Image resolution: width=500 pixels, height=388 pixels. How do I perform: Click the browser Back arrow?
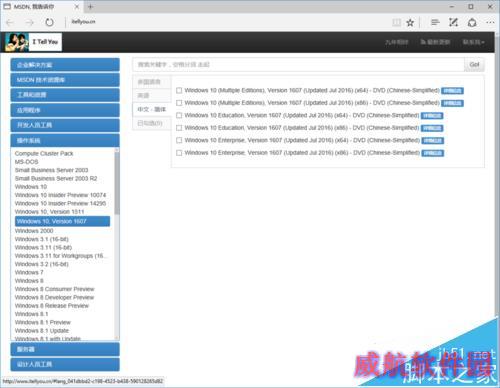(10, 22)
